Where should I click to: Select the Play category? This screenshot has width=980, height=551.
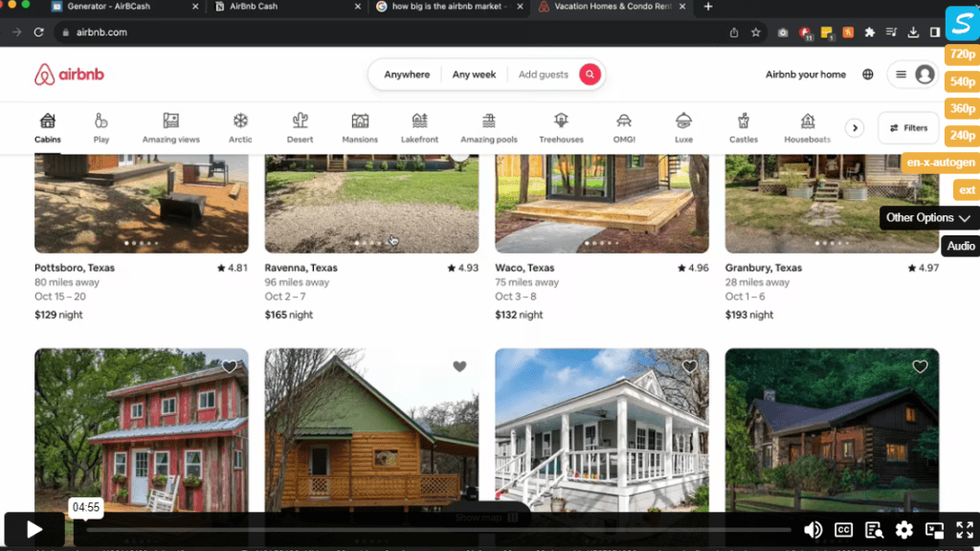point(101,128)
